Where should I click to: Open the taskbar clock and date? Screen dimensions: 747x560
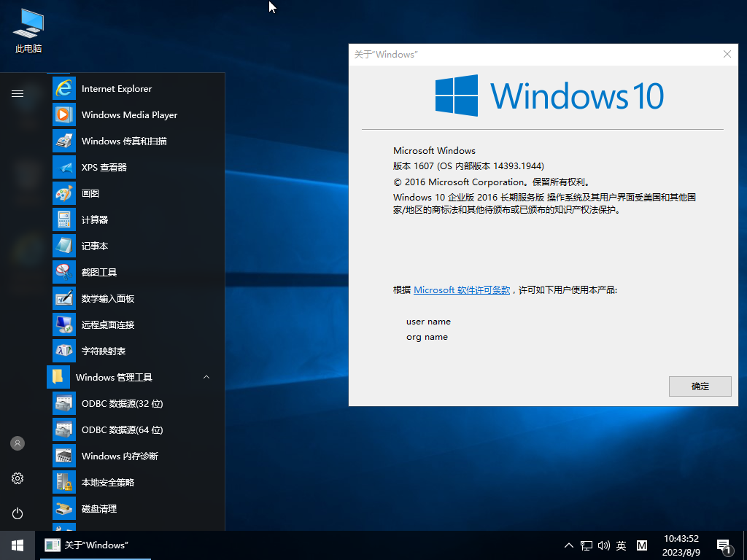tap(681, 545)
